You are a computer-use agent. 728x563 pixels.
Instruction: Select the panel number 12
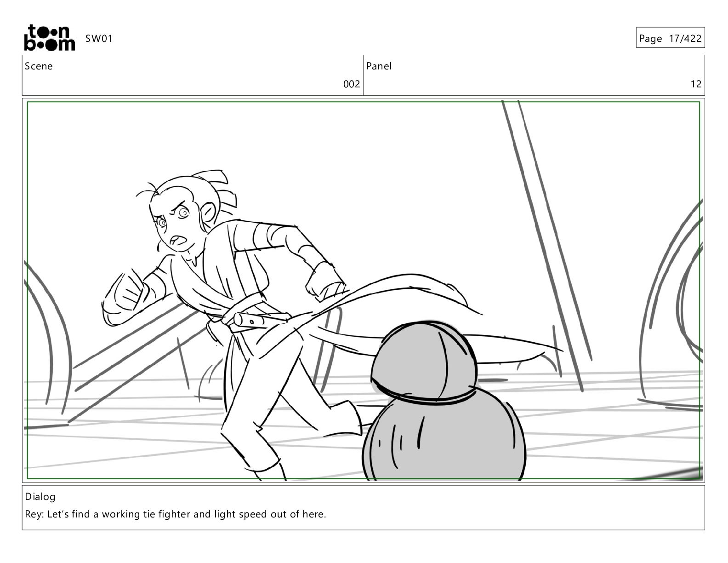pyautogui.click(x=696, y=84)
